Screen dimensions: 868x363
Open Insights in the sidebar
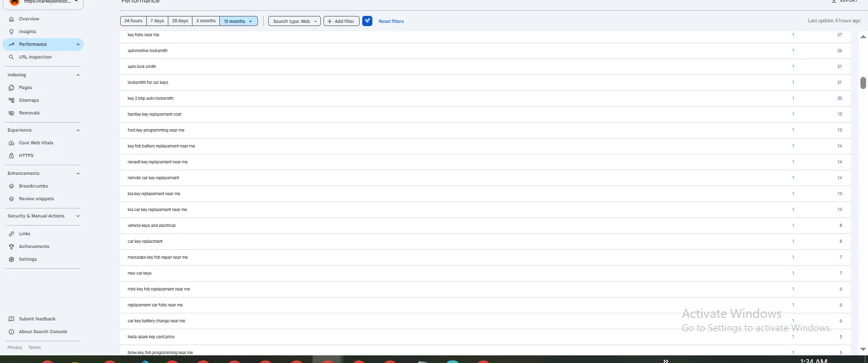pos(27,32)
